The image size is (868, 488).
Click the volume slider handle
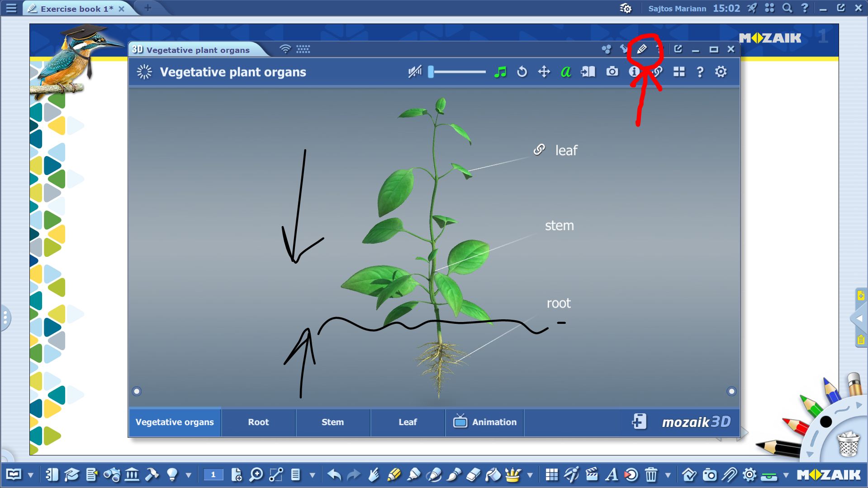[431, 72]
